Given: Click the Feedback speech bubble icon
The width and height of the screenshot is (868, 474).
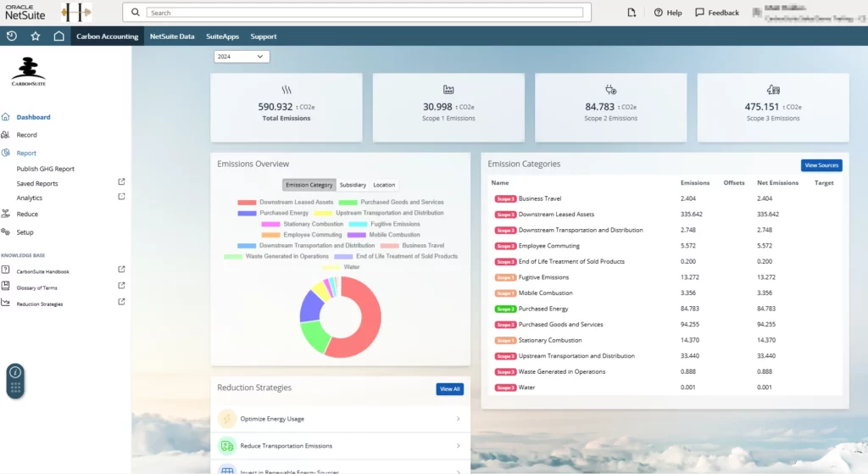Looking at the screenshot, I should (x=699, y=12).
